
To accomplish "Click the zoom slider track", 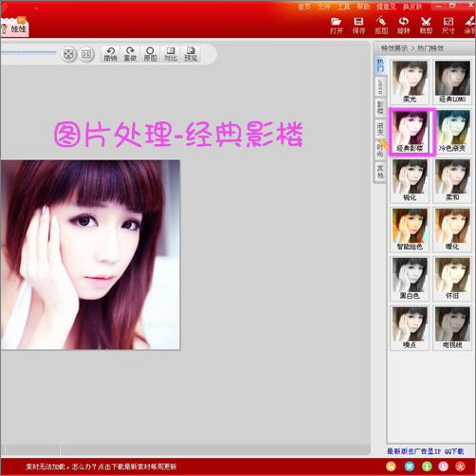I will 27,53.
